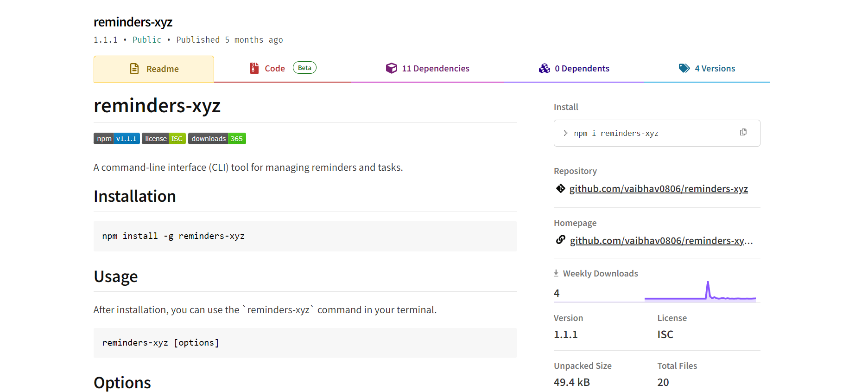
Task: Open the GitHub repository link
Action: click(658, 189)
